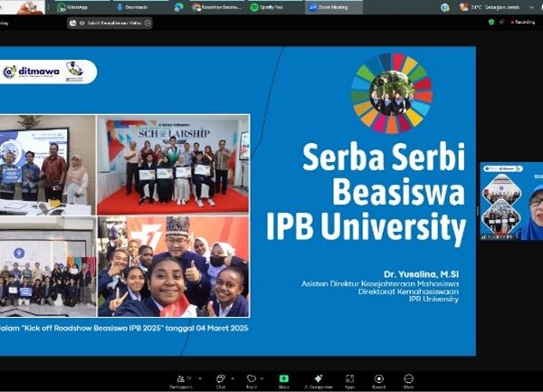Click the selfie group photo on the slide
This screenshot has width=543, height=392.
pyautogui.click(x=173, y=267)
